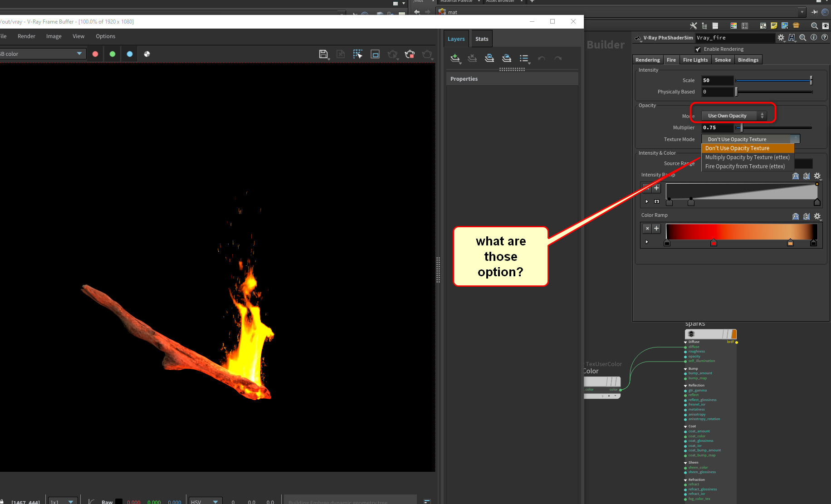The image size is (831, 504).
Task: Open the RGB color channel dropdown
Action: (42, 54)
